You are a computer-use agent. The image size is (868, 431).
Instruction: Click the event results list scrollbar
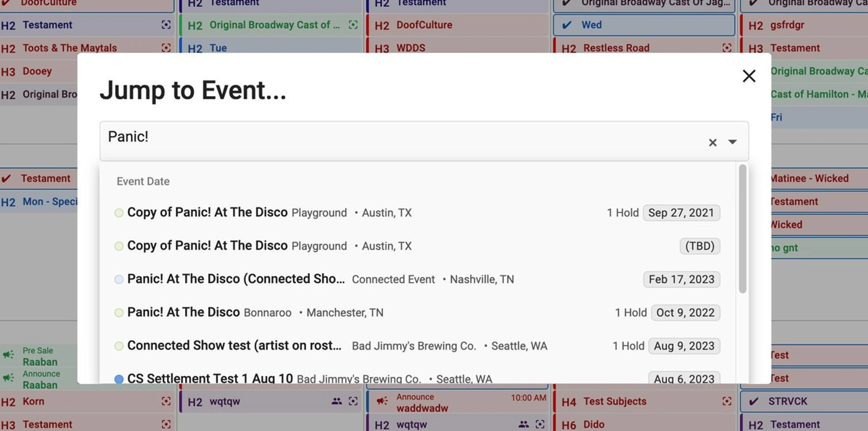coord(742,229)
